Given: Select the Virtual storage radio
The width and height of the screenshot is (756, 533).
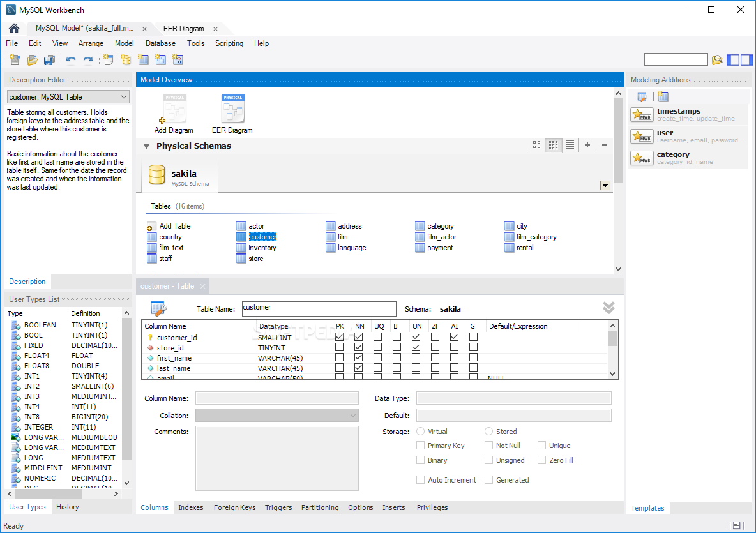Looking at the screenshot, I should (420, 432).
